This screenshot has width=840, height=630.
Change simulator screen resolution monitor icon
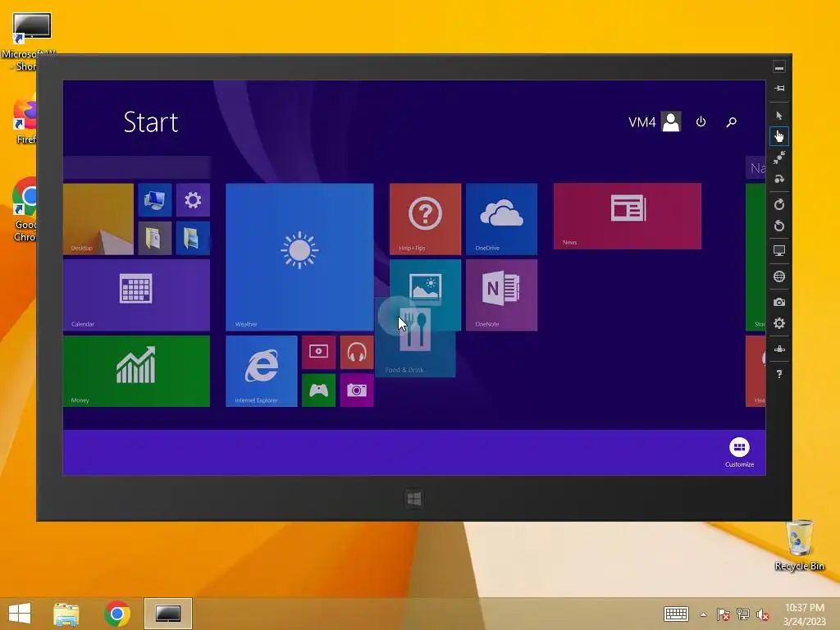point(779,251)
